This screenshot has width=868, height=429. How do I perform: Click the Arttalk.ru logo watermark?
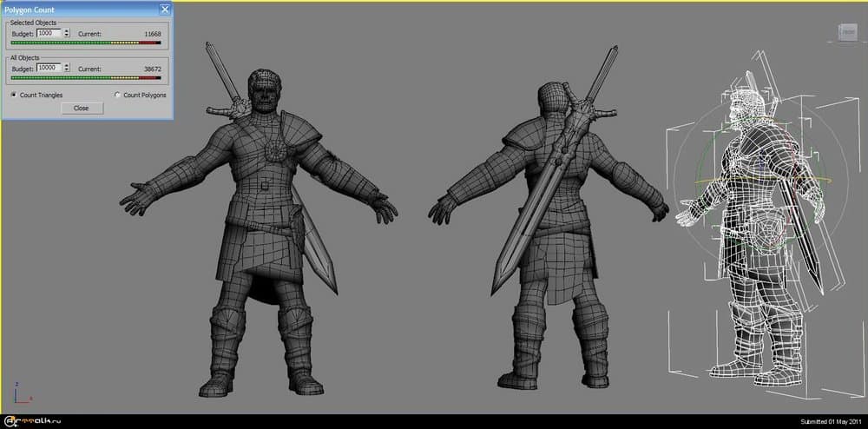tap(35, 422)
